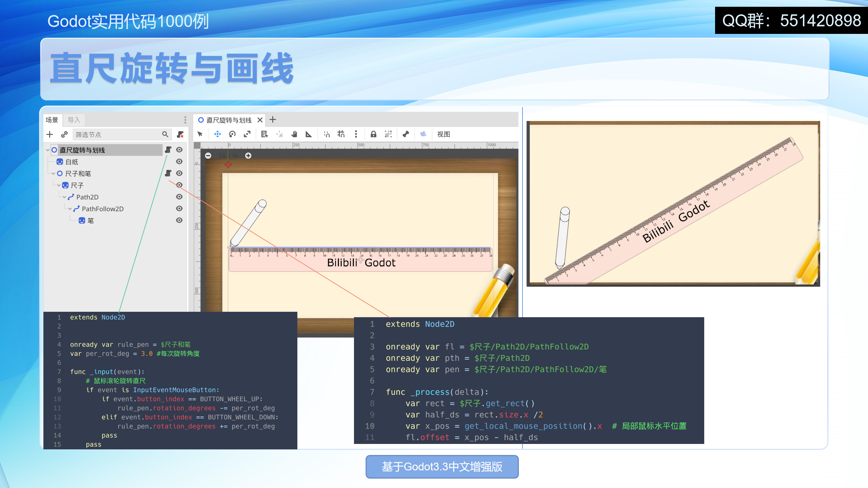Select the 尺子和笔 node
The height and width of the screenshot is (488, 868).
pos(78,174)
